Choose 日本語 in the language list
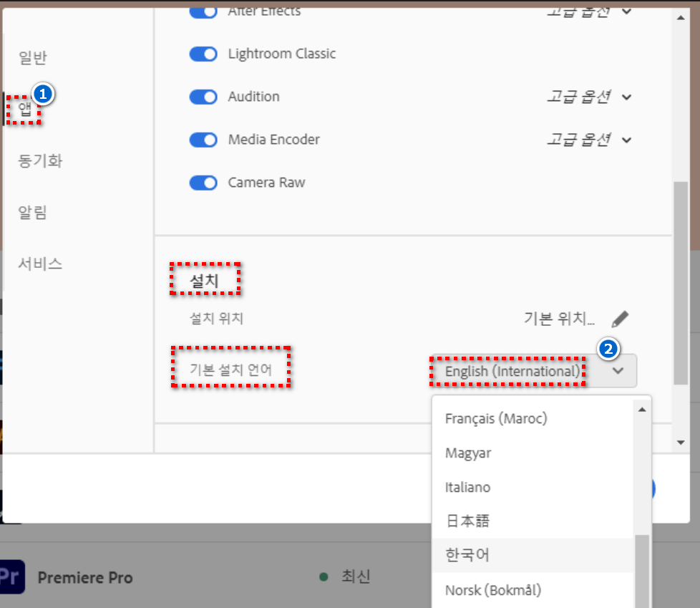 pyautogui.click(x=467, y=521)
